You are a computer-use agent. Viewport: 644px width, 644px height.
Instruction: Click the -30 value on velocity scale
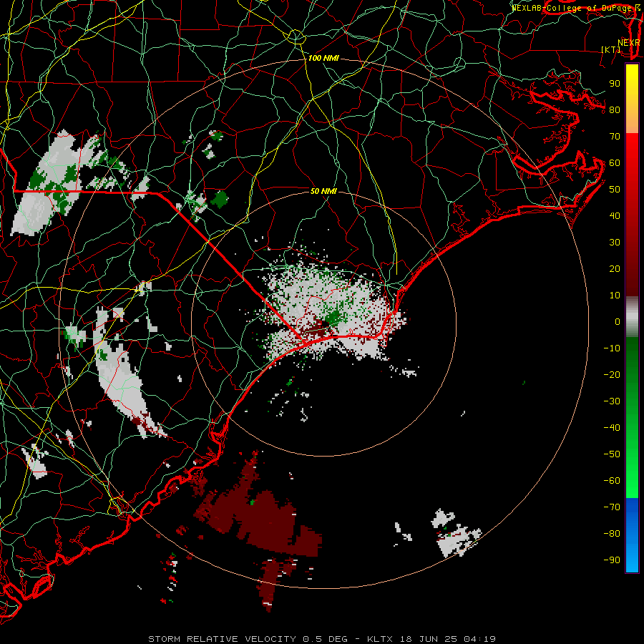click(612, 401)
